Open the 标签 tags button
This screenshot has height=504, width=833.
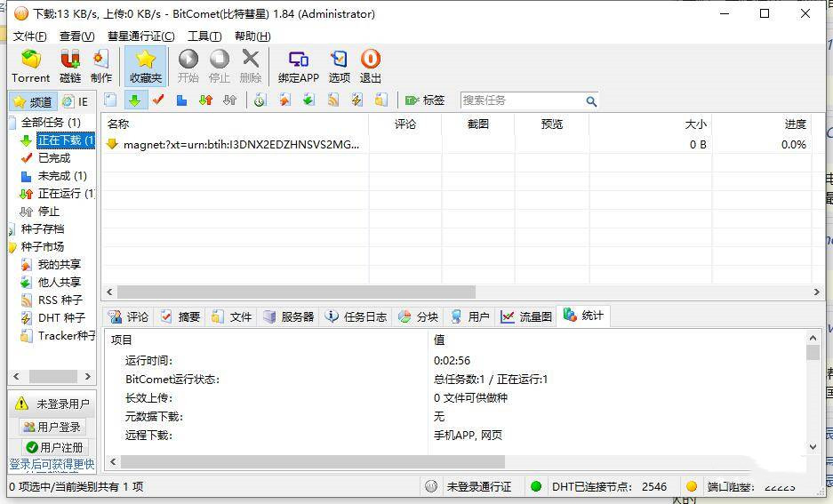point(424,100)
